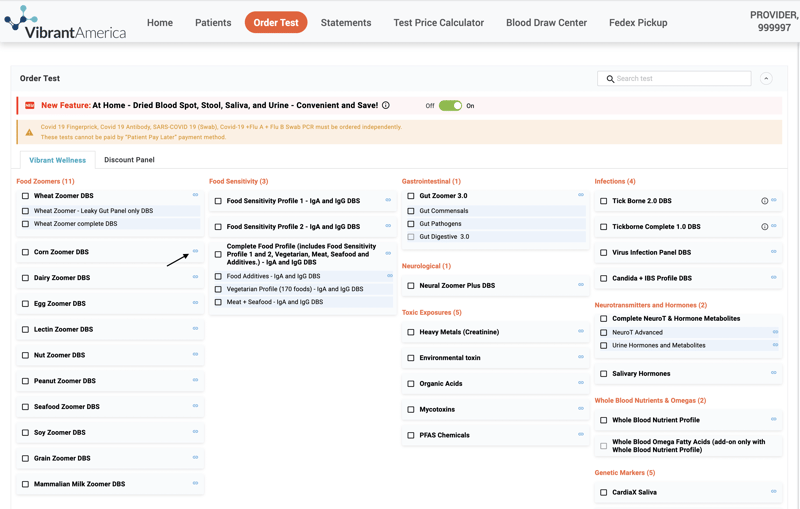Click the Infections (4) category heading
The width and height of the screenshot is (800, 509).
click(615, 182)
